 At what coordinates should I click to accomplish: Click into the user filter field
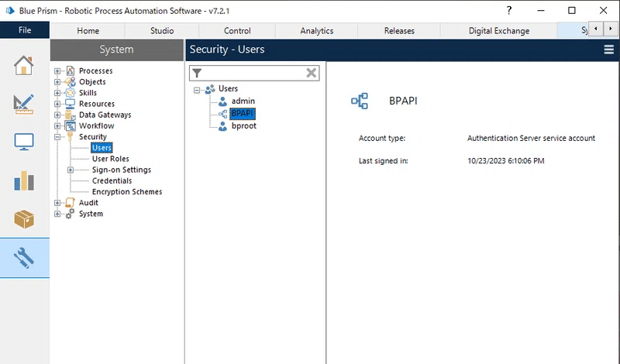point(254,73)
